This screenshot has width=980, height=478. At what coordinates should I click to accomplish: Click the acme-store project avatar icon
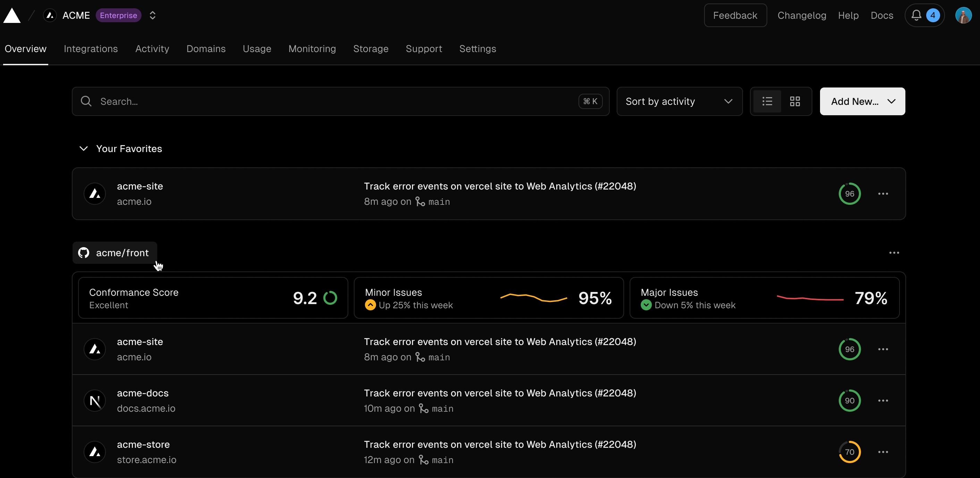coord(95,451)
